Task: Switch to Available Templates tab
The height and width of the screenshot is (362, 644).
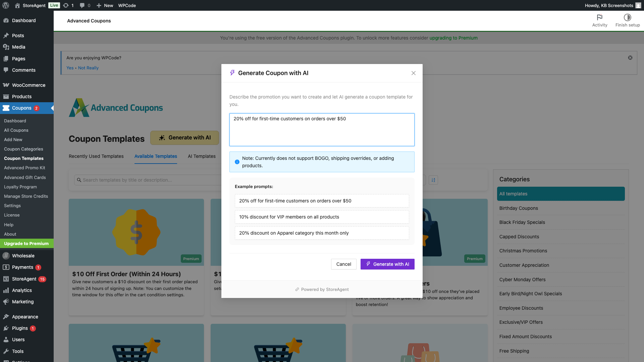Action: click(x=156, y=156)
